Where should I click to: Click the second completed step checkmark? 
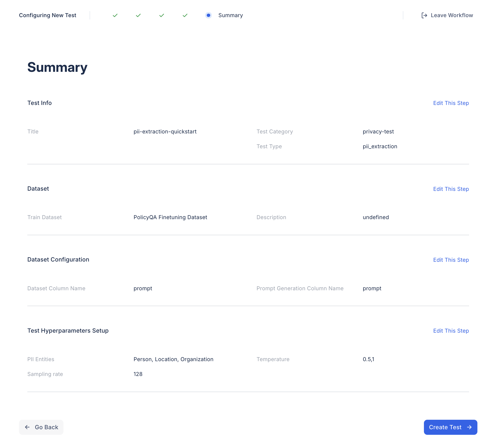tap(138, 15)
